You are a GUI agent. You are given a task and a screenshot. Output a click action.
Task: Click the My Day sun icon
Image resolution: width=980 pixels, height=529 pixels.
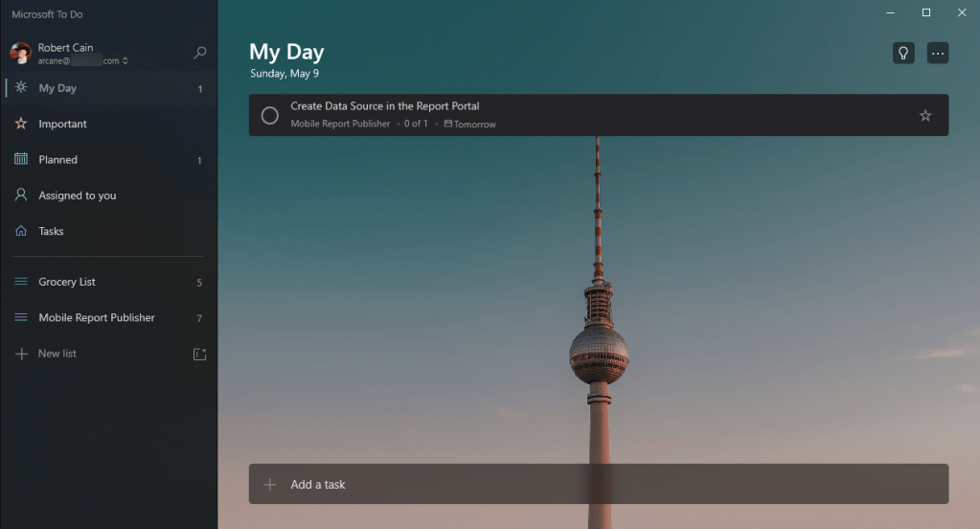click(21, 88)
